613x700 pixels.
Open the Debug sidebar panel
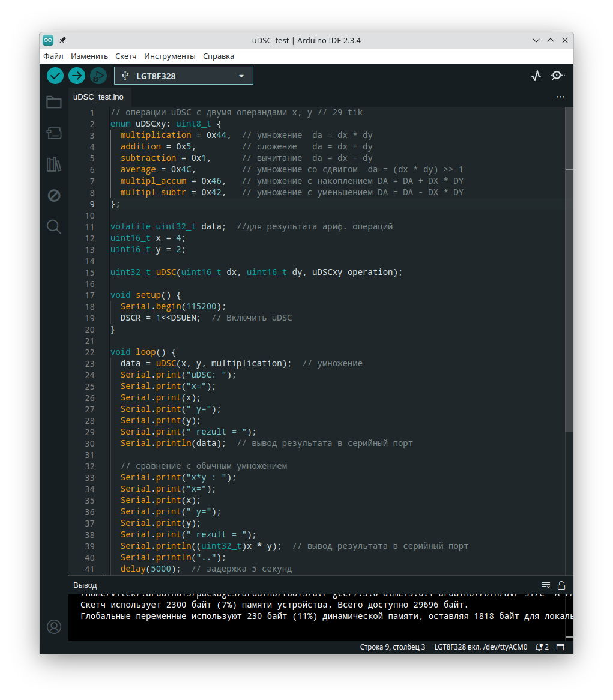coord(54,196)
